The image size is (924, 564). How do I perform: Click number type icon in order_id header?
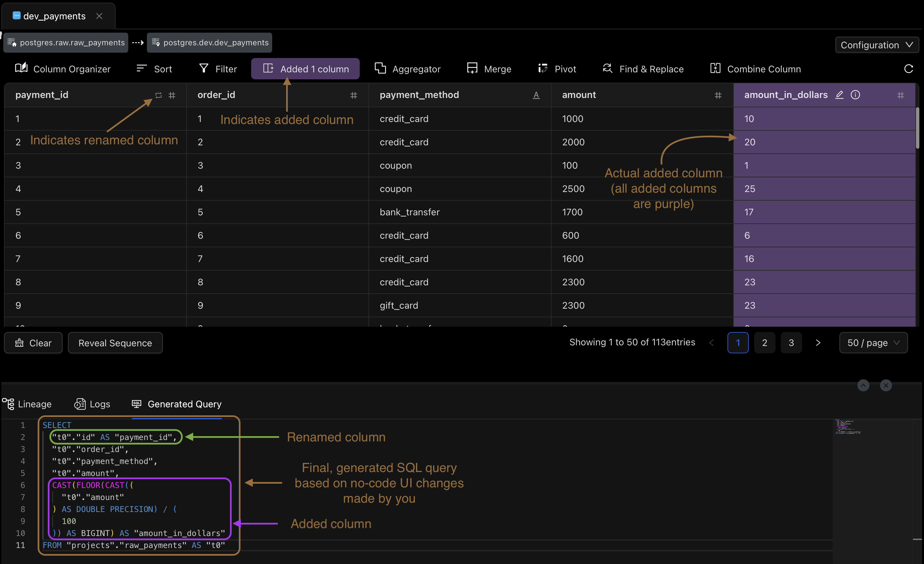pyautogui.click(x=354, y=95)
